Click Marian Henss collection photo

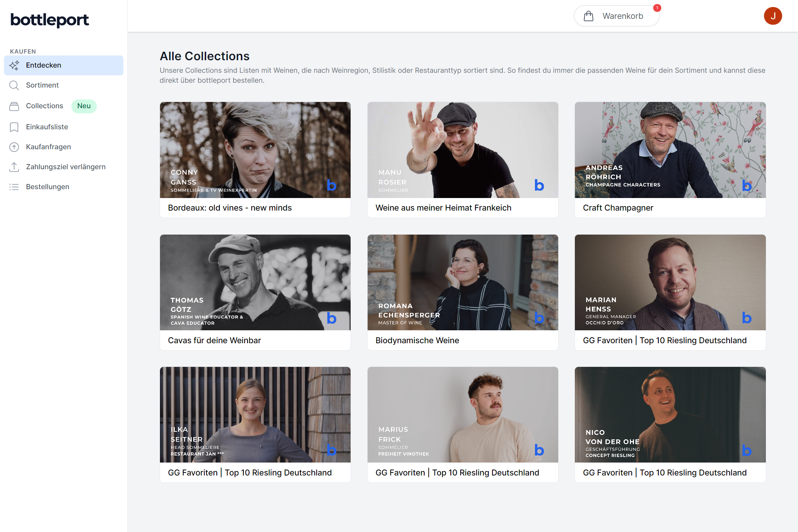point(670,282)
